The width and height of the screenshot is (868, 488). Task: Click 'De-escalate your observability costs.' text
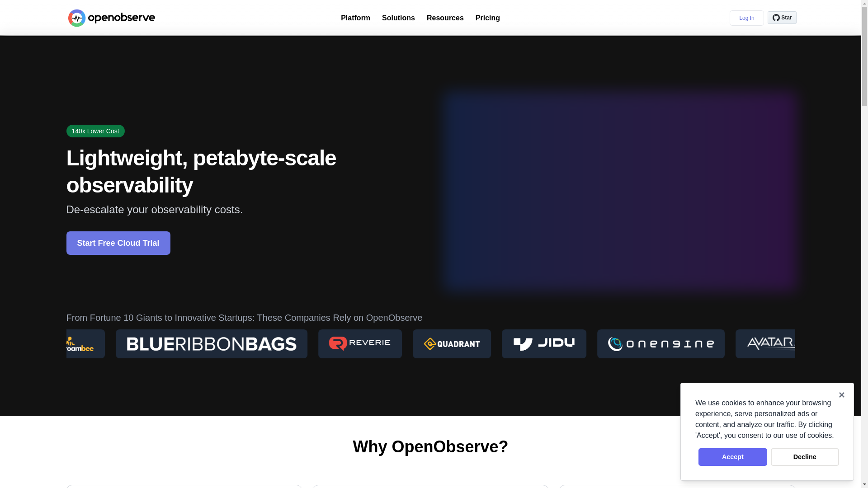155,210
